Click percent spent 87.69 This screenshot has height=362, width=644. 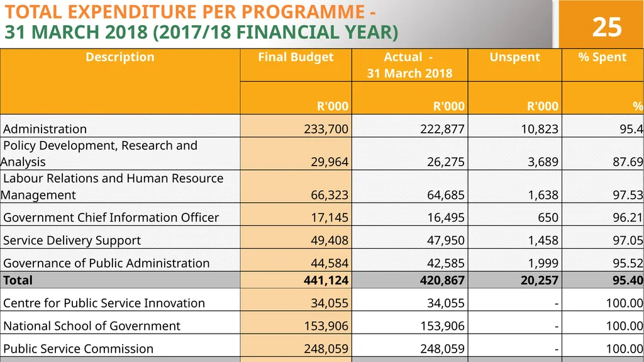tap(628, 162)
